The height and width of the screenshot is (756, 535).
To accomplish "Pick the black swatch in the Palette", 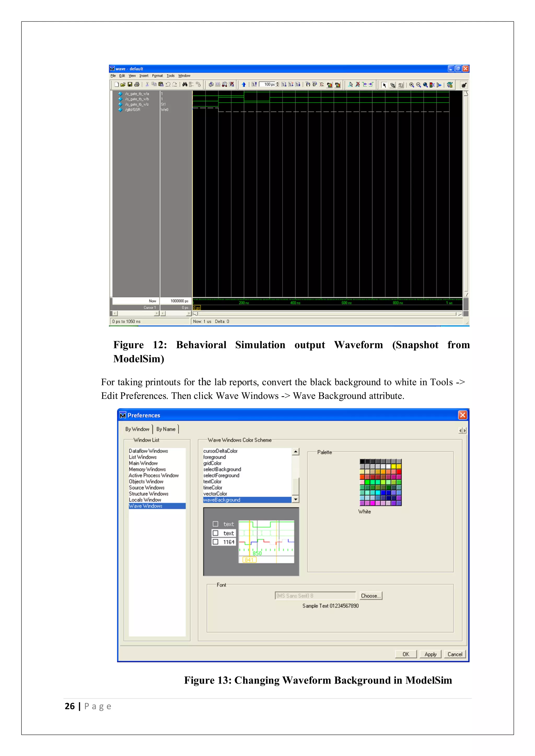I will coord(362,461).
